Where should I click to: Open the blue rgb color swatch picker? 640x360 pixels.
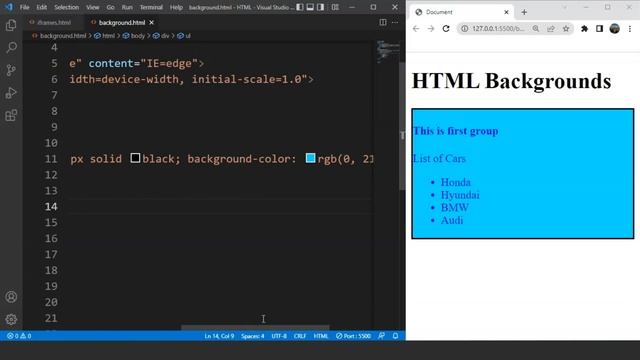click(310, 158)
